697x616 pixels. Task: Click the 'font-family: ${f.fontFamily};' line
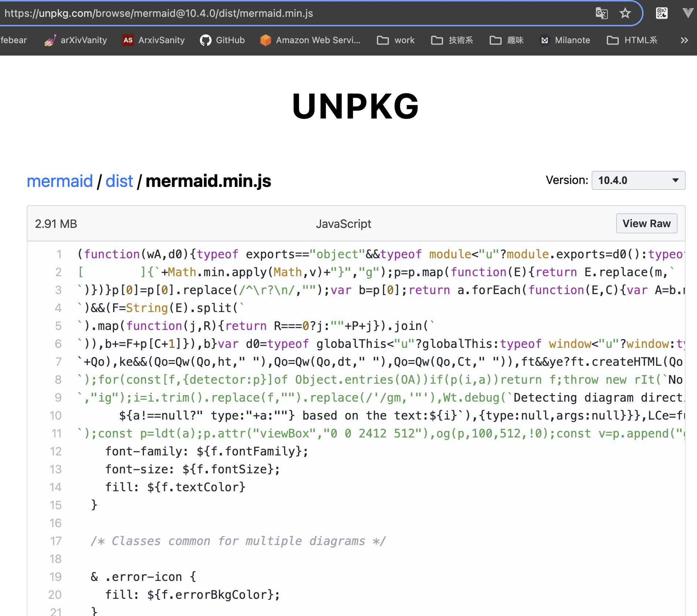click(x=207, y=451)
